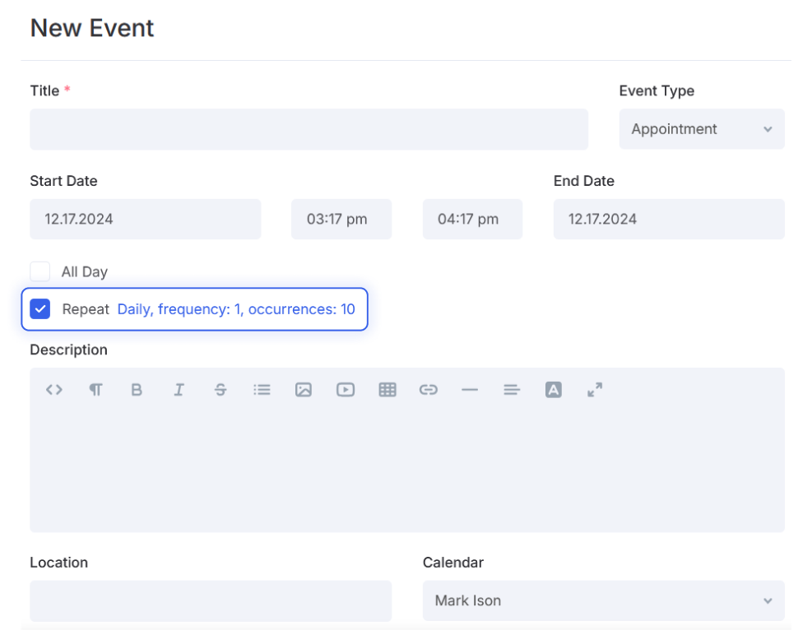Open the HTML source code view icon

coord(54,390)
